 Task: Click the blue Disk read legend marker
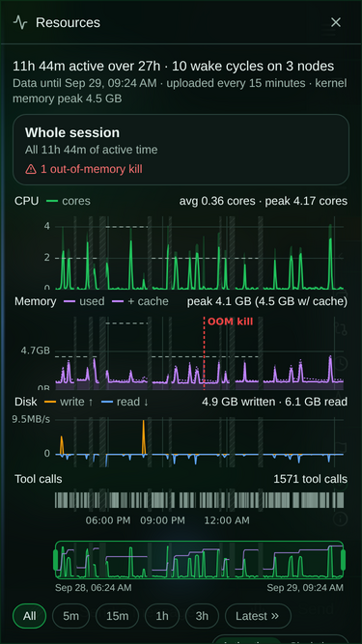click(107, 402)
